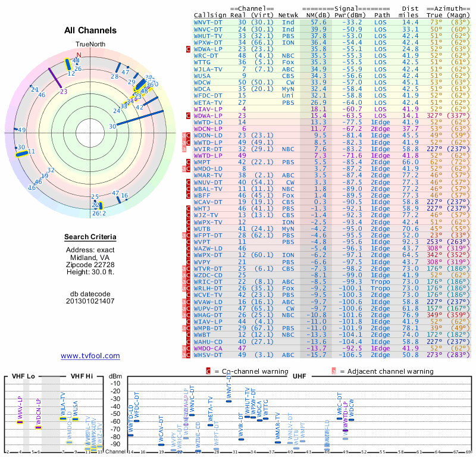Click channel 11 highlighted bar on radar
Viewport: 476px width, 457px height.
[22, 154]
